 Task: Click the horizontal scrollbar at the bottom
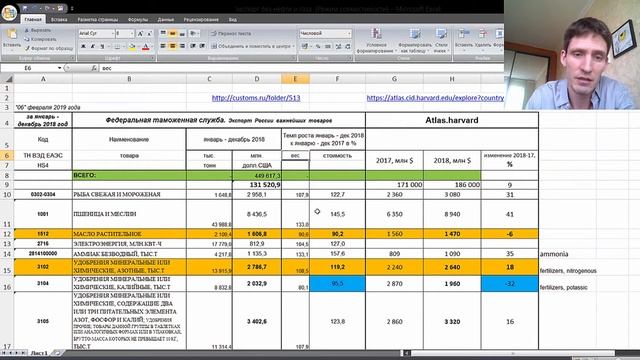[x=513, y=353]
